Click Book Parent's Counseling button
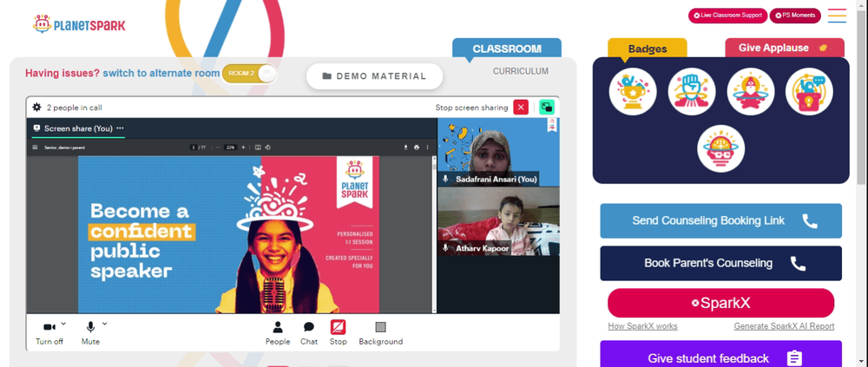 720,264
